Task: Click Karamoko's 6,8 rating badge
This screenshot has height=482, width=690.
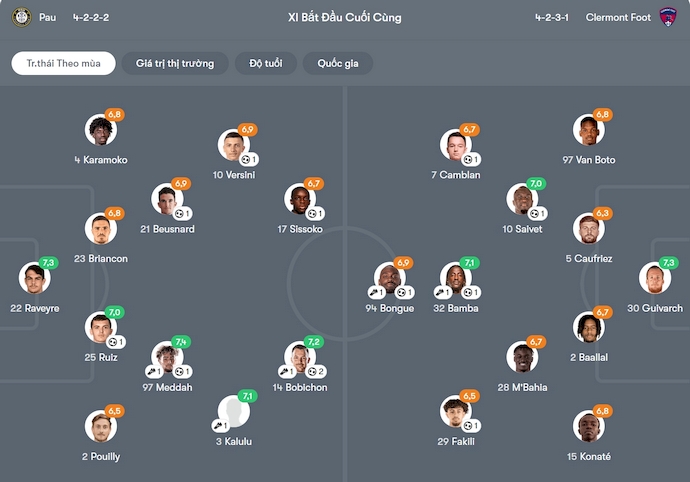Action: (x=114, y=115)
